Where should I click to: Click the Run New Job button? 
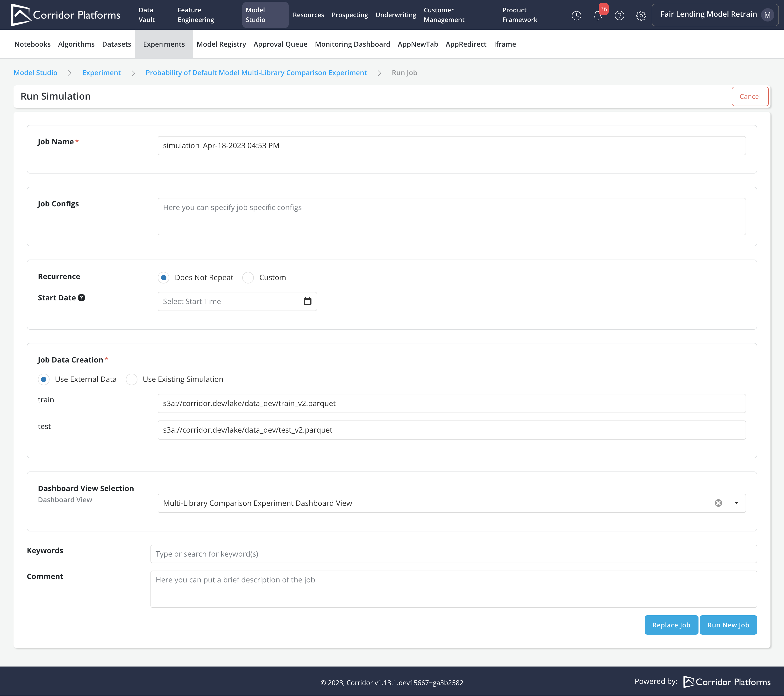[728, 625]
